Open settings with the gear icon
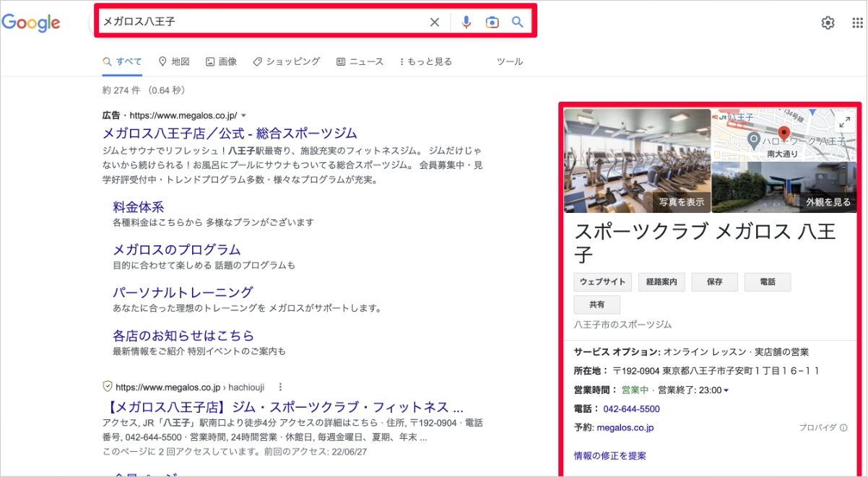 pyautogui.click(x=828, y=23)
